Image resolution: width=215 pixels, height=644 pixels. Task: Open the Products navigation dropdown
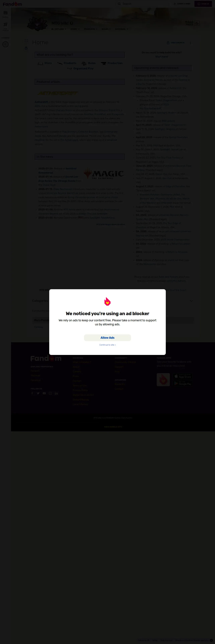coord(91,29)
